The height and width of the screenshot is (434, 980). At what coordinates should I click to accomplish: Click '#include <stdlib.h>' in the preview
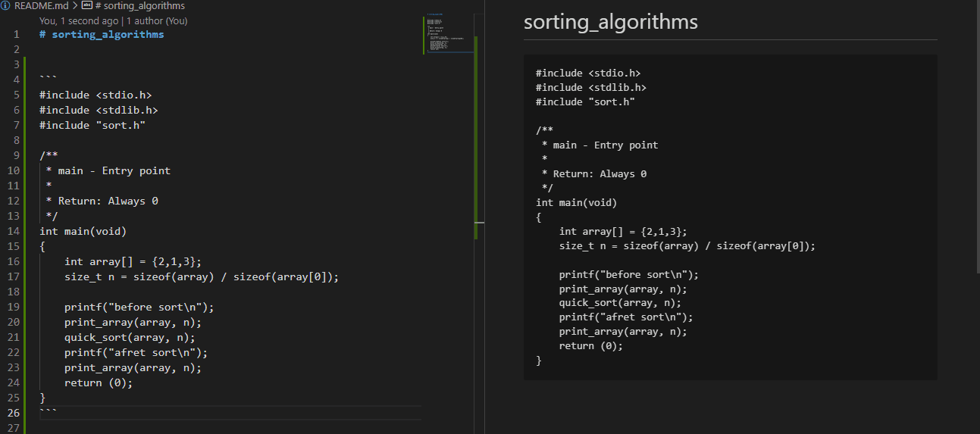[x=591, y=87]
